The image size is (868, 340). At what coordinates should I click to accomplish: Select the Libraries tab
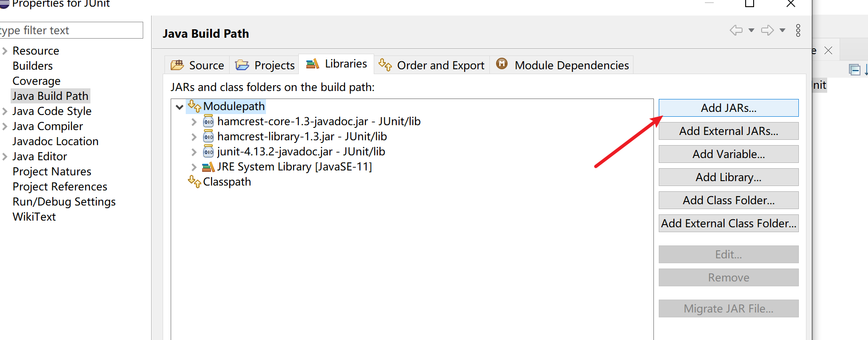click(x=336, y=64)
